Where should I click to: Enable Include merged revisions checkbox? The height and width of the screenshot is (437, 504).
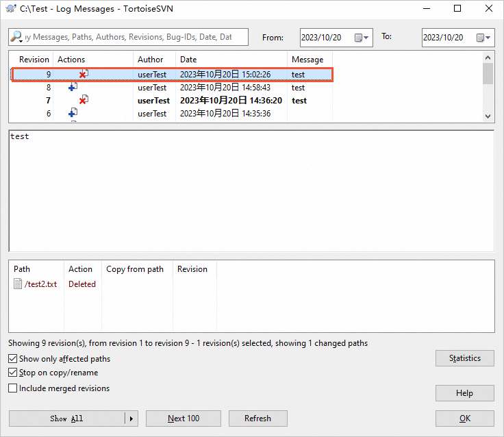(12, 388)
